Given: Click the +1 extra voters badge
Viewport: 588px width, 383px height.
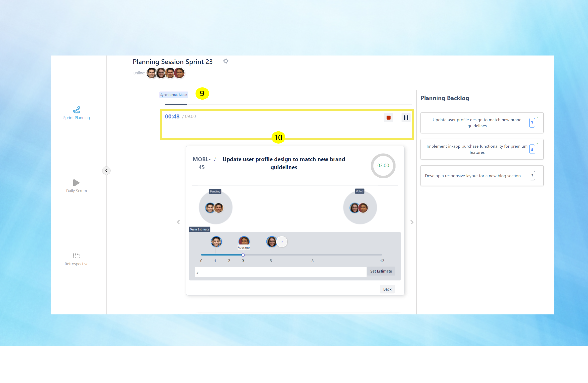Looking at the screenshot, I should tap(282, 242).
